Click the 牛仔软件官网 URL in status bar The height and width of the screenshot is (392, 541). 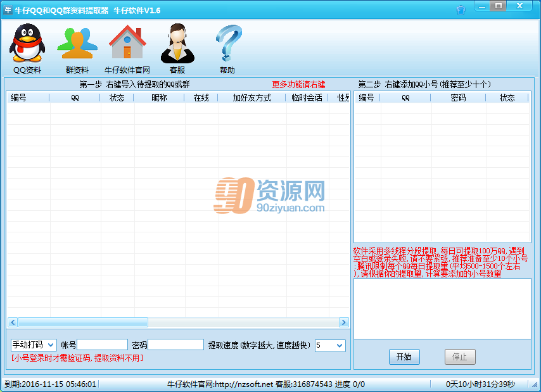220,384
